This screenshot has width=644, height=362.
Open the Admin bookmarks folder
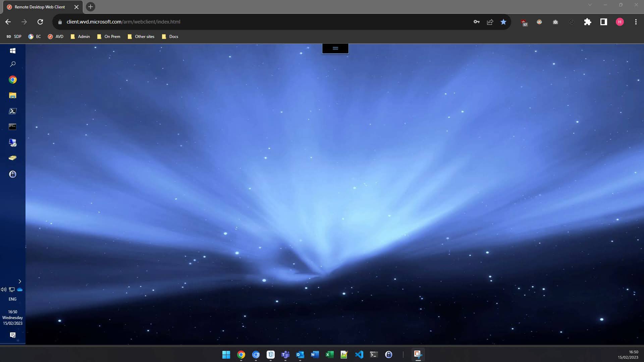click(x=80, y=37)
